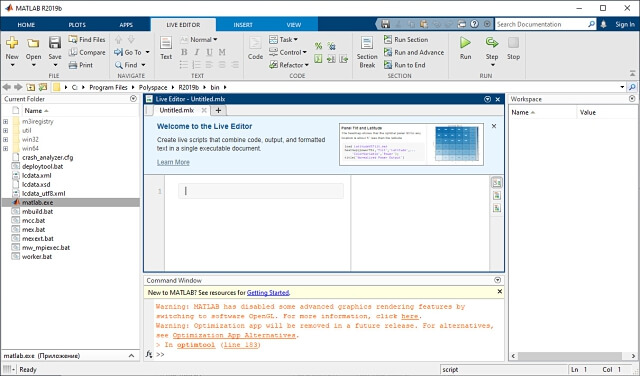Insert a Section Break
The height and width of the screenshot is (376, 640).
point(367,52)
